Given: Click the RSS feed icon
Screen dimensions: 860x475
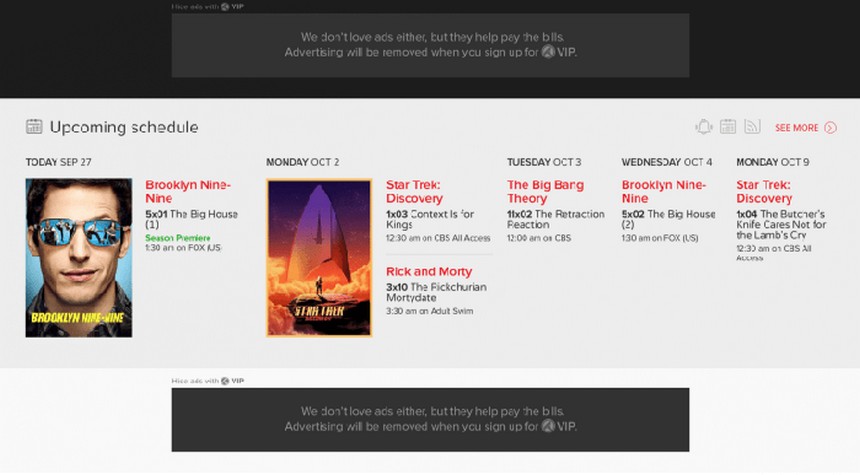Looking at the screenshot, I should coord(752,127).
